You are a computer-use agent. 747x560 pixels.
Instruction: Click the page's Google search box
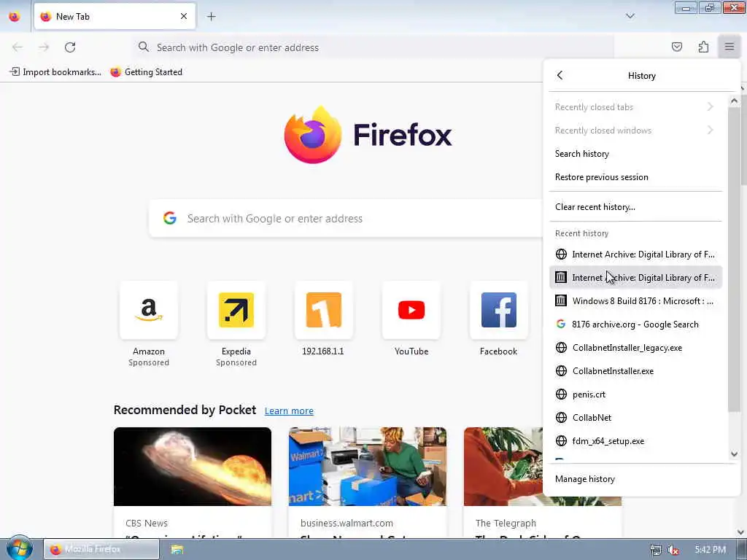345,219
